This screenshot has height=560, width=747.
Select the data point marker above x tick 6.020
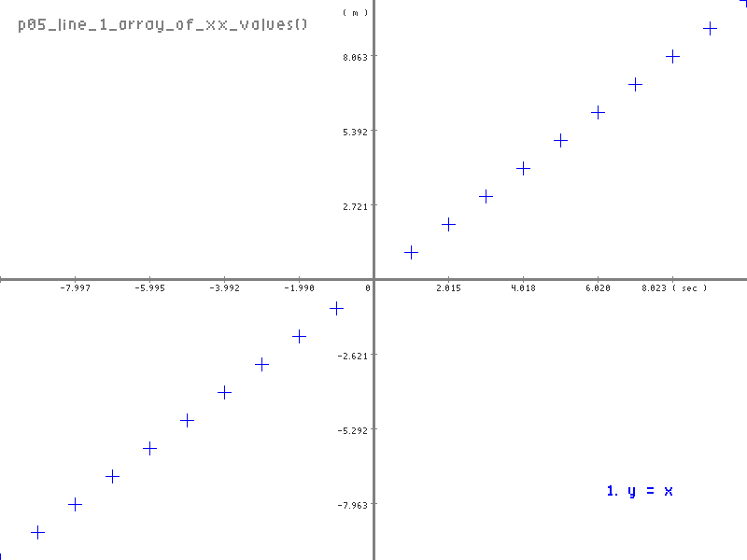598,113
